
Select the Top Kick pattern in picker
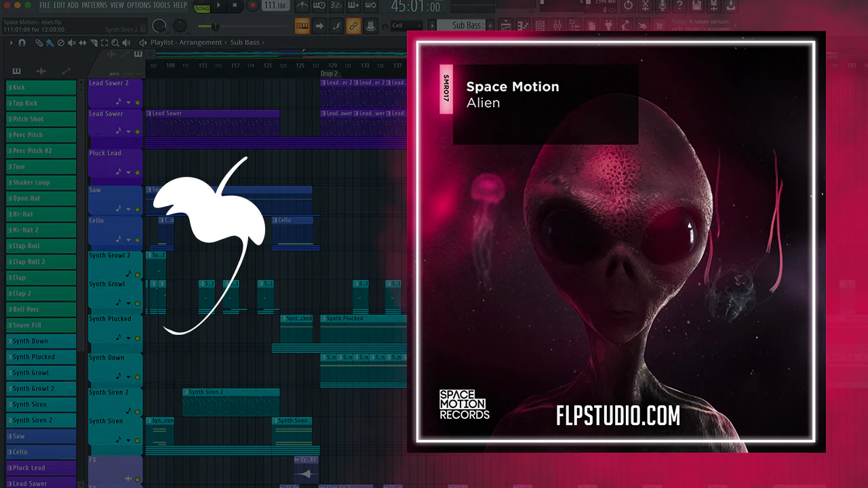pyautogui.click(x=41, y=103)
